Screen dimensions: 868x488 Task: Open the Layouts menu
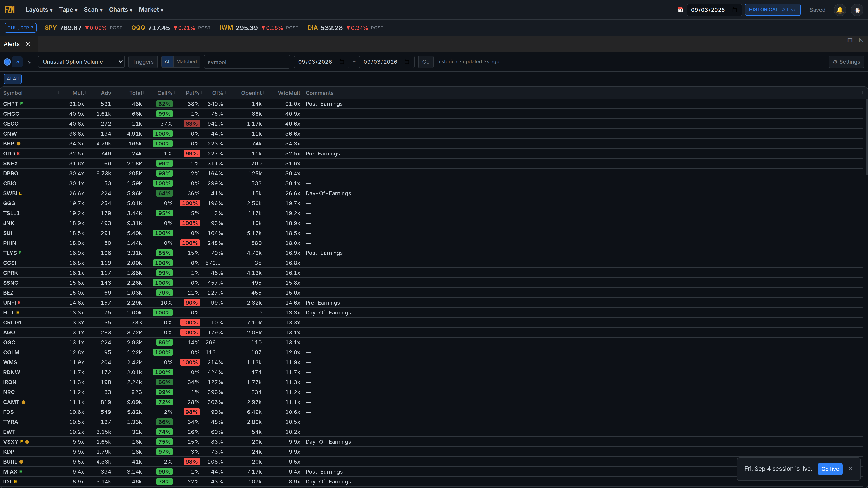pyautogui.click(x=39, y=10)
